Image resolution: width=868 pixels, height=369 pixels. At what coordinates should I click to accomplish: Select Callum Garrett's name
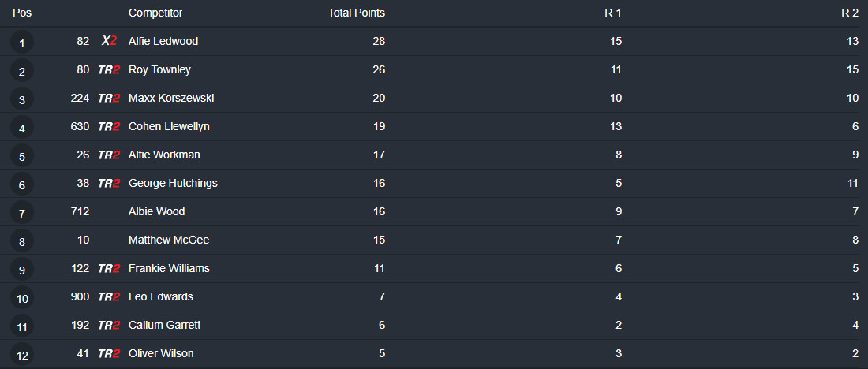[164, 325]
